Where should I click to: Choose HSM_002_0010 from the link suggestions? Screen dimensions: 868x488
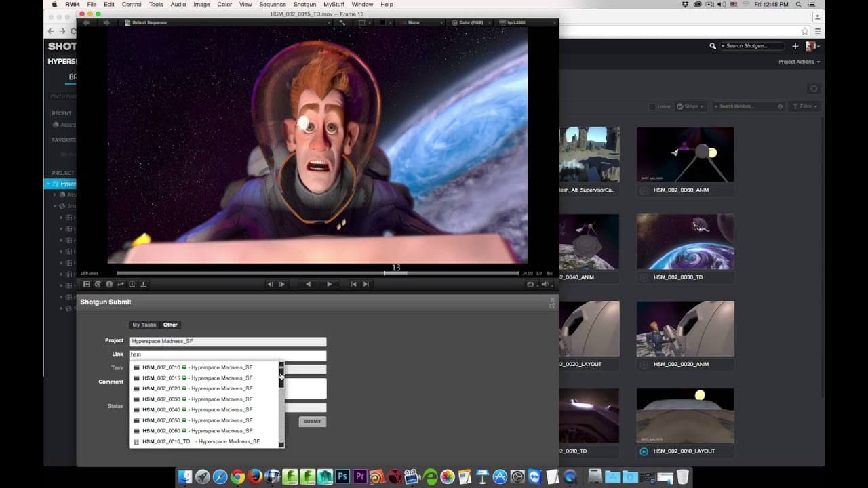click(204, 367)
